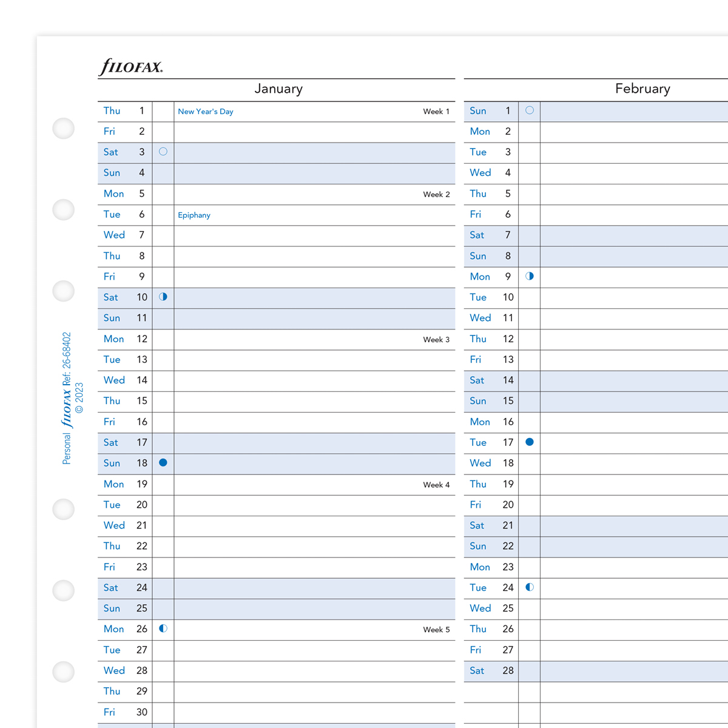Click the Epiphany holiday label
728x728 pixels.
tap(194, 215)
